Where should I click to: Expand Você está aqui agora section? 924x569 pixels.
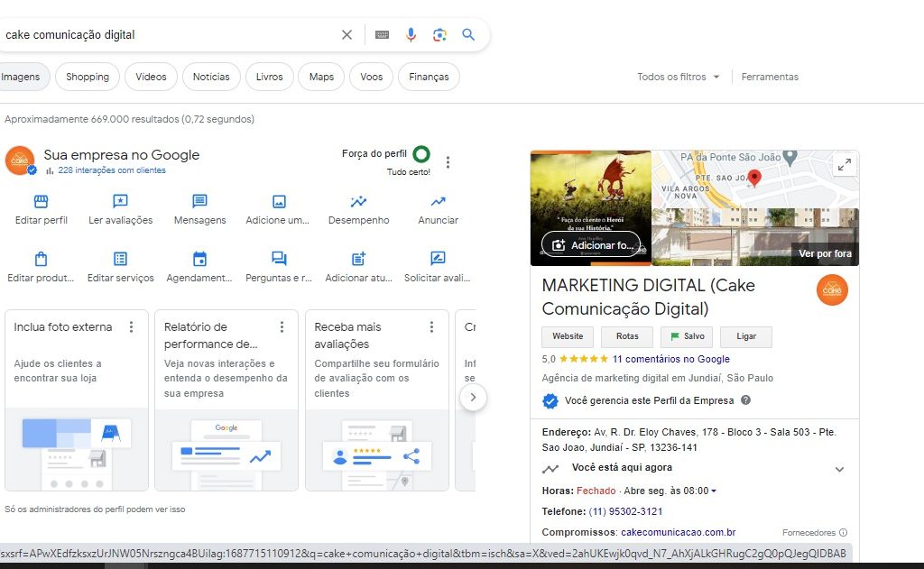coord(839,469)
